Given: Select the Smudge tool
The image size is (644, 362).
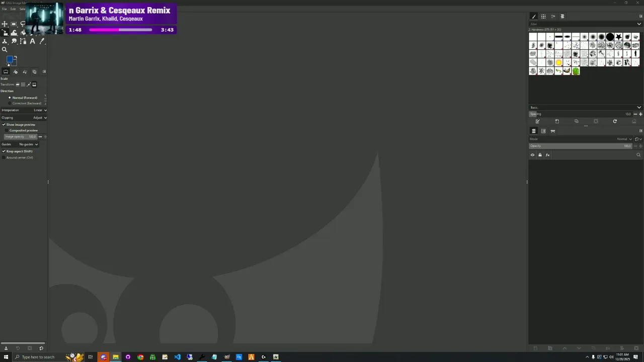Looking at the screenshot, I should pyautogui.click(x=14, y=41).
